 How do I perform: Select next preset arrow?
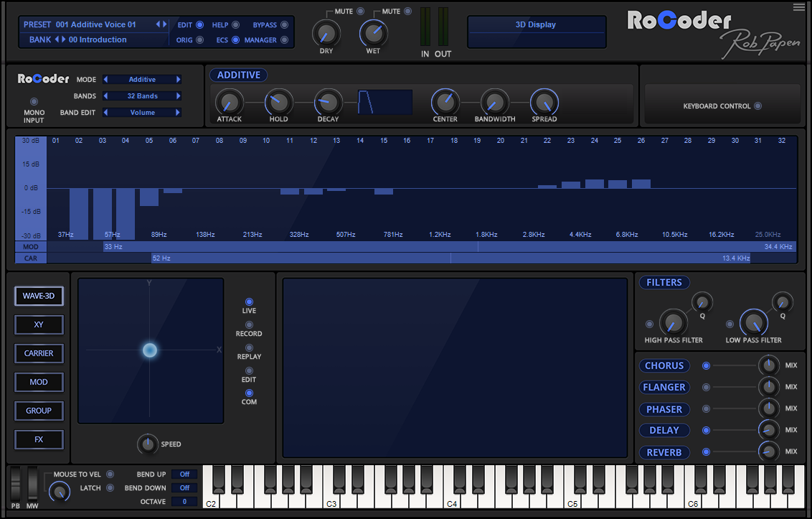coord(165,24)
